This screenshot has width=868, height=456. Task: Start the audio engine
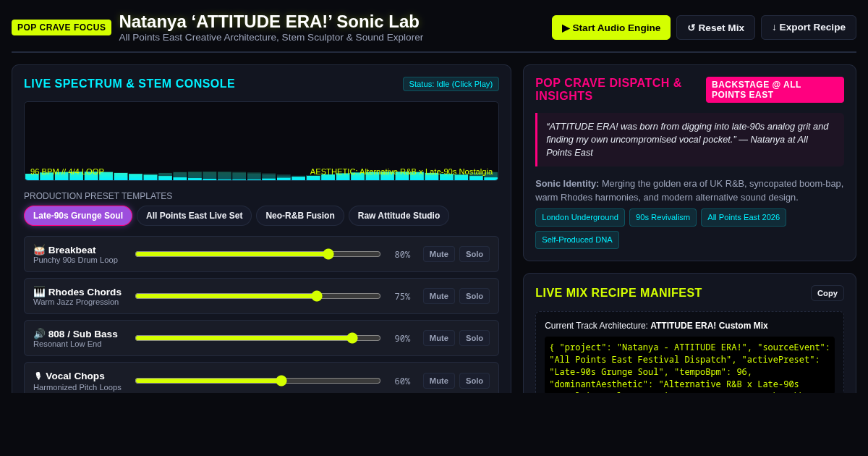click(x=611, y=28)
